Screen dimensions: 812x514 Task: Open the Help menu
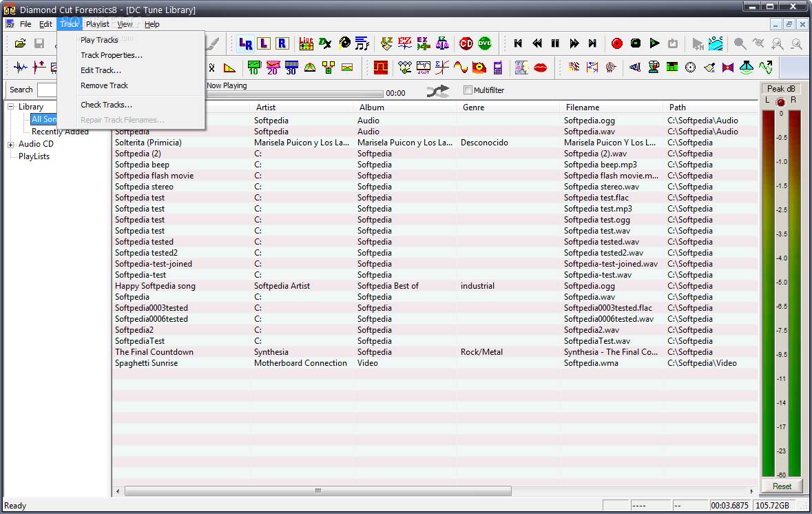point(152,24)
